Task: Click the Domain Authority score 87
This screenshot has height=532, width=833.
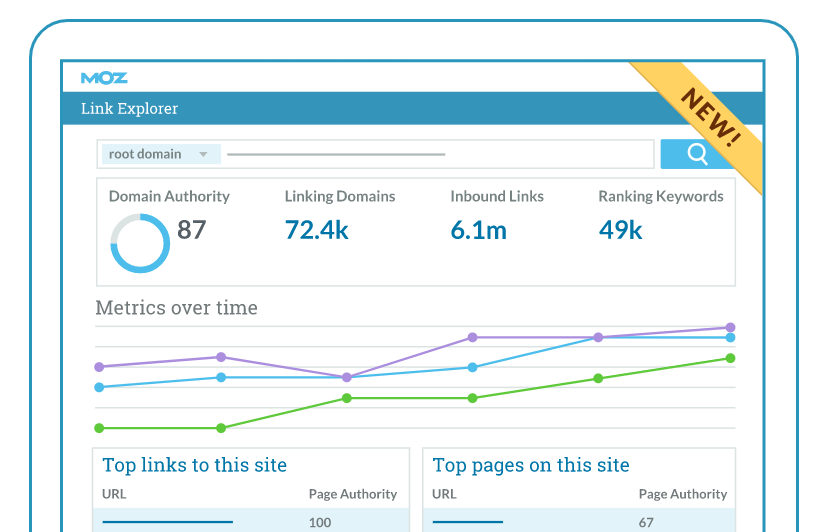Action: (x=191, y=230)
